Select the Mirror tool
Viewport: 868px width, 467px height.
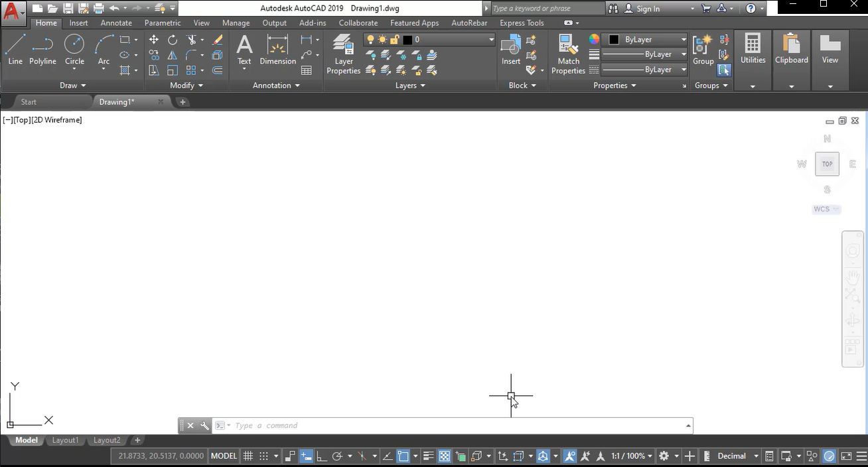[x=173, y=55]
